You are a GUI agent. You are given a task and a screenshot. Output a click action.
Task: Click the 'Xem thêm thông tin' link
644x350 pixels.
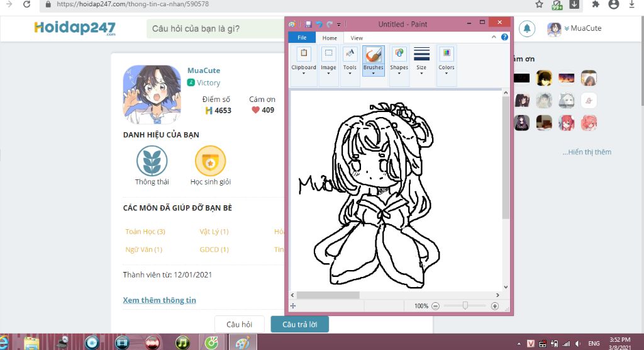159,300
